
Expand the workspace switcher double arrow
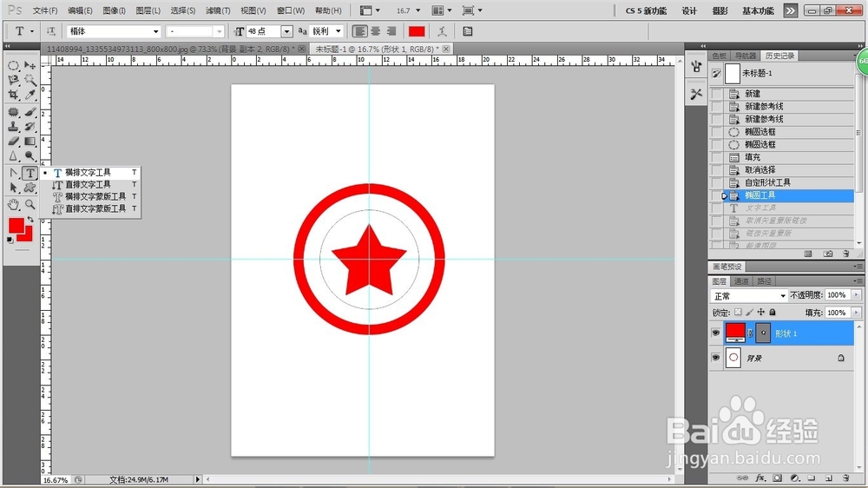(790, 10)
